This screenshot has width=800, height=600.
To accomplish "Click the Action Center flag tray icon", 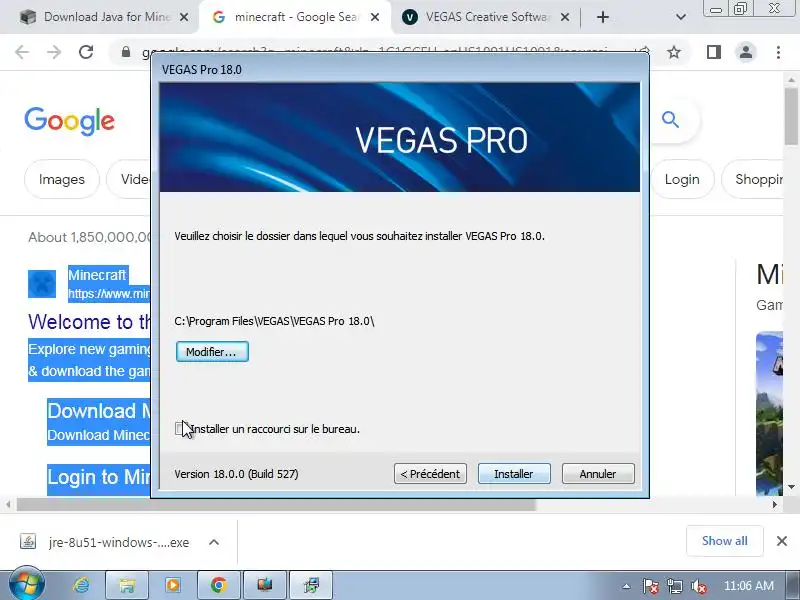I will coord(650,586).
